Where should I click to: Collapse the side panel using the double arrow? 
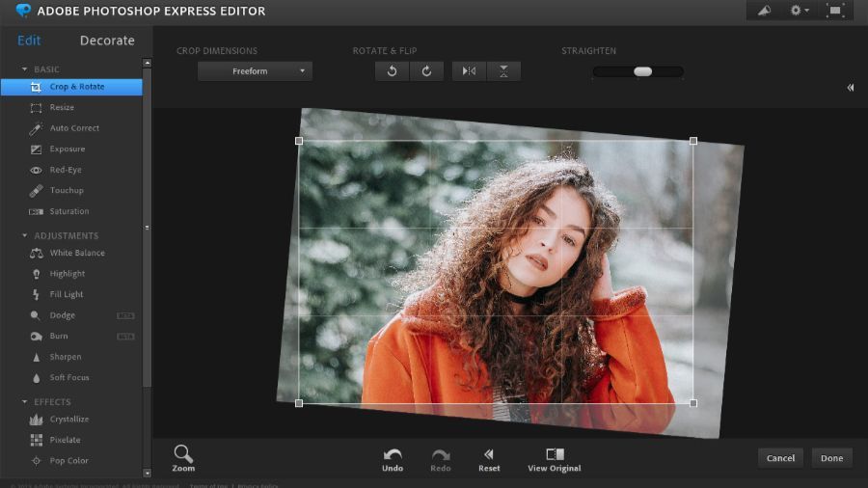coord(851,88)
